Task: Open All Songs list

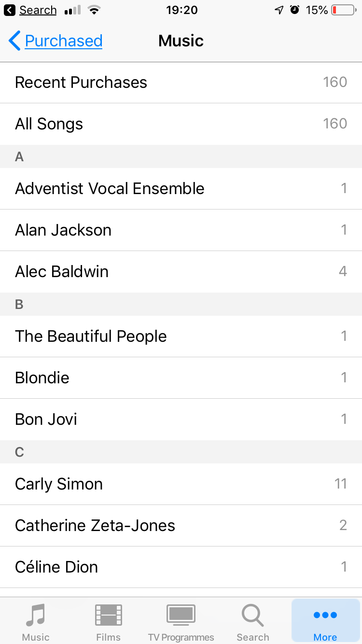Action: (181, 124)
